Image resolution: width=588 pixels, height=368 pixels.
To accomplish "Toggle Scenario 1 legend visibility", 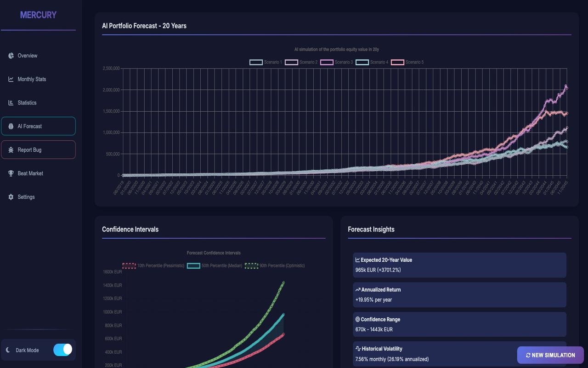I will [266, 62].
